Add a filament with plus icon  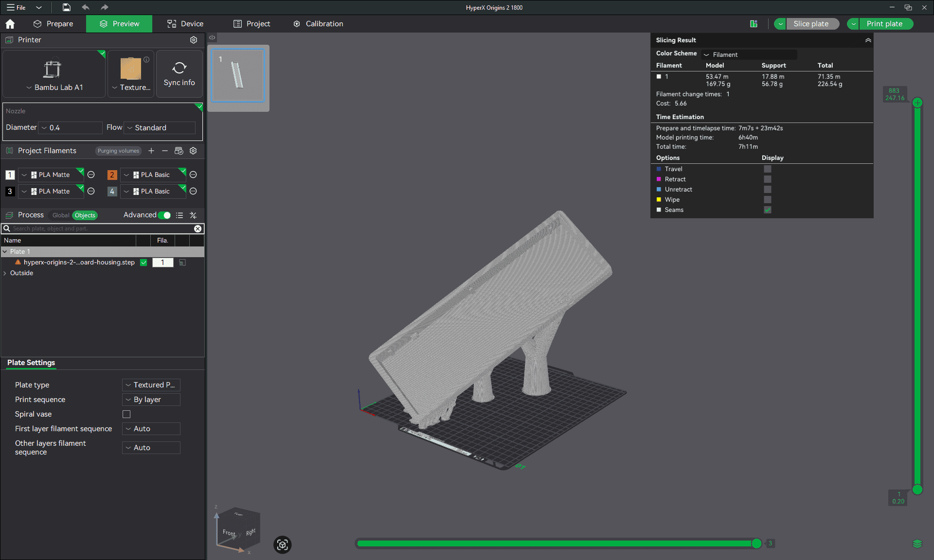pos(151,151)
